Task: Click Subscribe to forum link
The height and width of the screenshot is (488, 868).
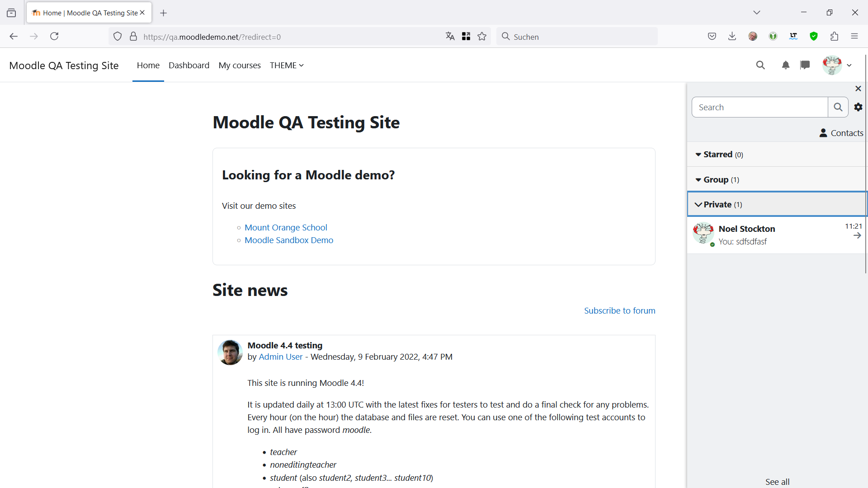Action: click(619, 310)
